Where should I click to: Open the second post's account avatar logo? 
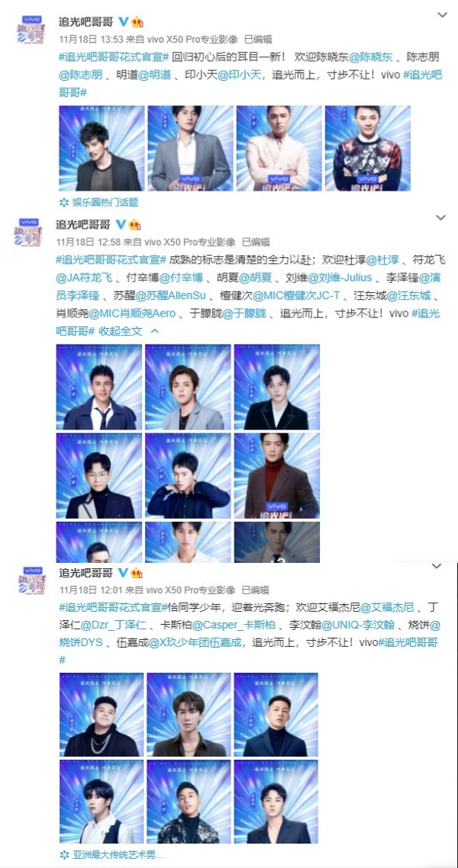(x=28, y=233)
